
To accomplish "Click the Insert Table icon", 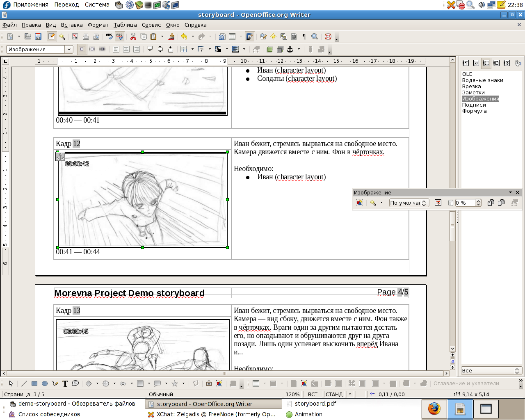I will click(x=232, y=37).
